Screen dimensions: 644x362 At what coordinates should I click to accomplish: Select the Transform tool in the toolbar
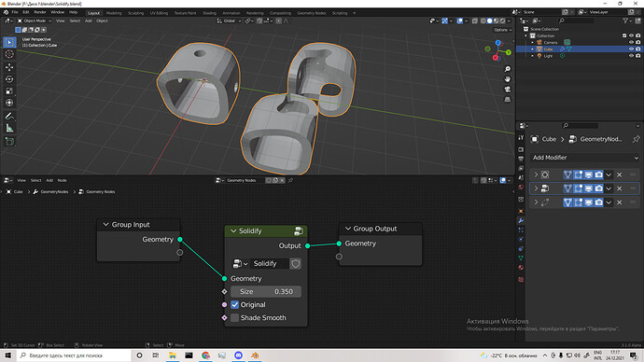(x=9, y=103)
